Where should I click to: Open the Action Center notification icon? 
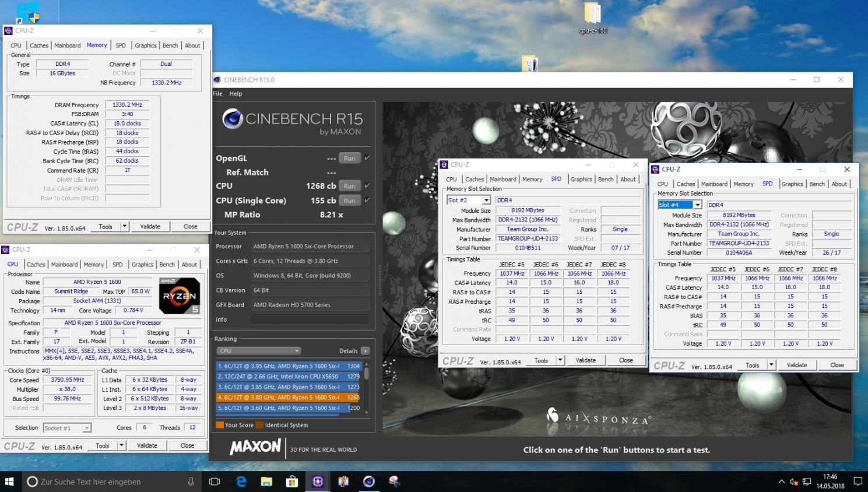858,482
